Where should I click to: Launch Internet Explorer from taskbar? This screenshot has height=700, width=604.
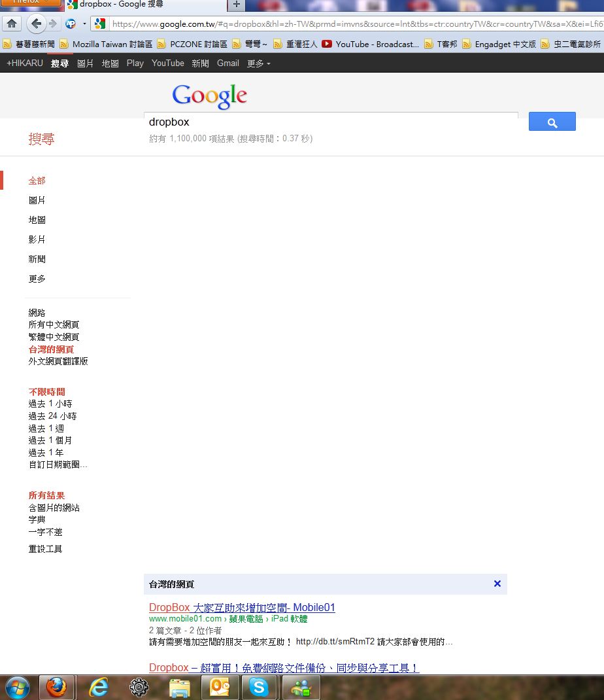tap(99, 688)
